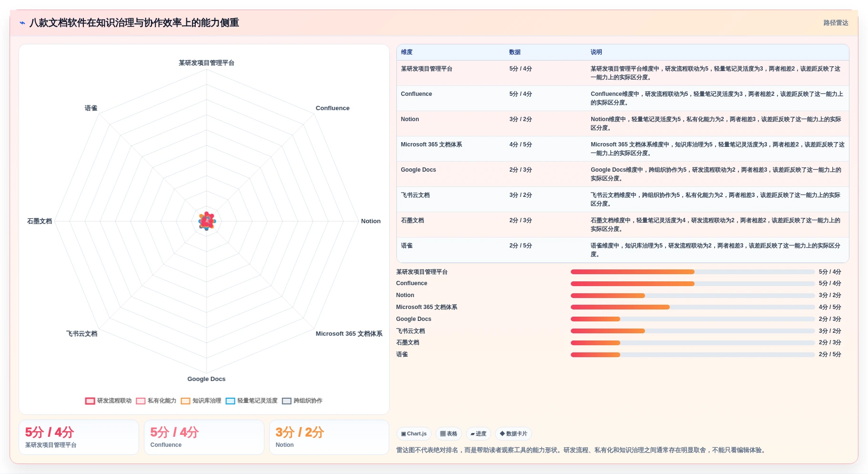The image size is (868, 474).
Task: Click the 路径雷达 label
Action: point(836,23)
